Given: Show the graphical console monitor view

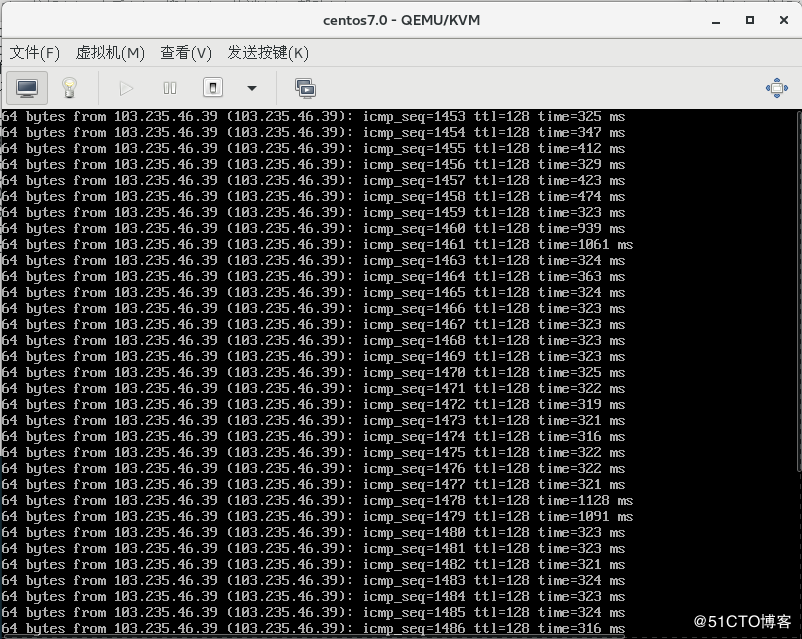Looking at the screenshot, I should click(x=27, y=88).
